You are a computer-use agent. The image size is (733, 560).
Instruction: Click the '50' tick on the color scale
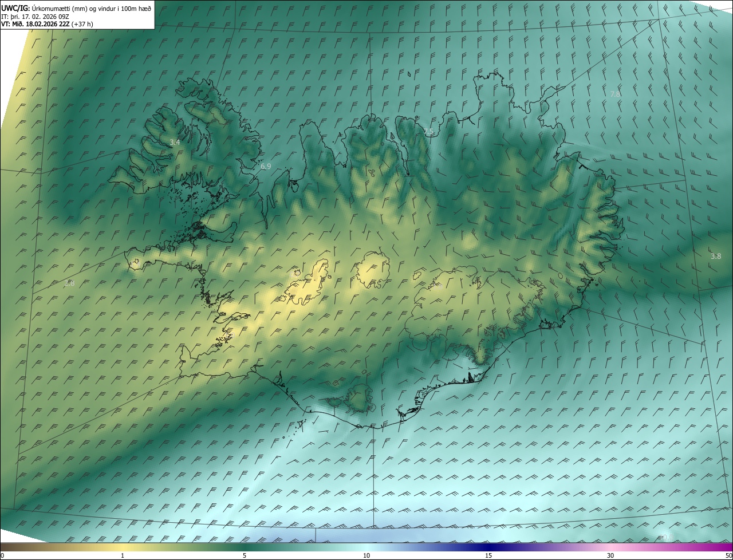coord(728,555)
